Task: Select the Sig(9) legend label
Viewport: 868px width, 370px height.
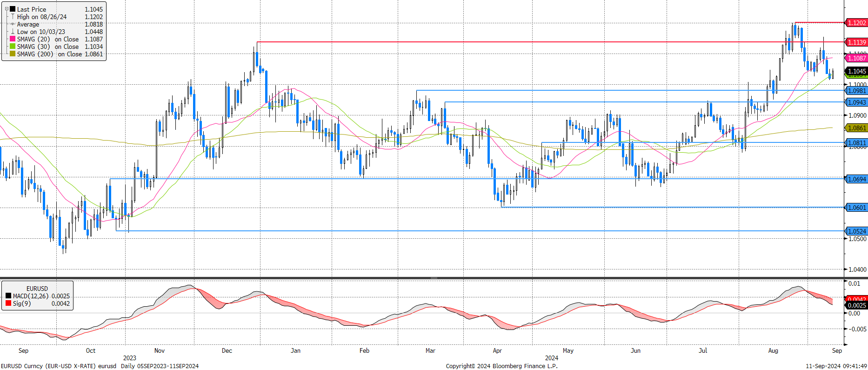Action: pyautogui.click(x=22, y=303)
